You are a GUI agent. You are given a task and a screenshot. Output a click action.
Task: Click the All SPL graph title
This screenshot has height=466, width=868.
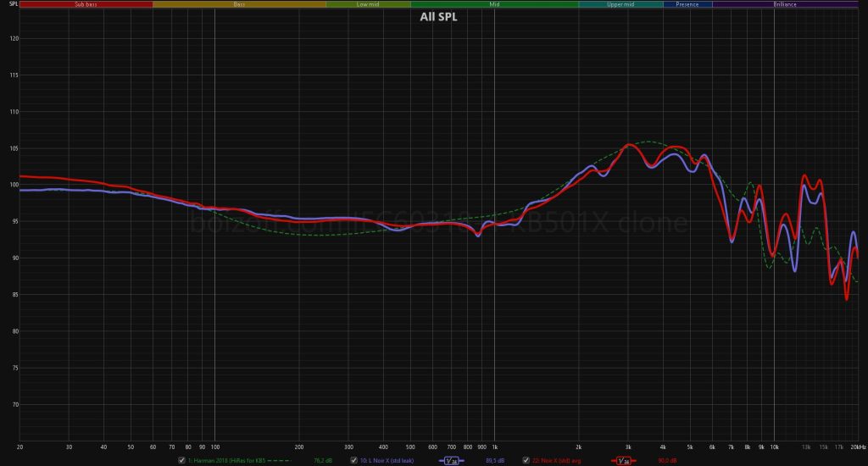coord(438,17)
